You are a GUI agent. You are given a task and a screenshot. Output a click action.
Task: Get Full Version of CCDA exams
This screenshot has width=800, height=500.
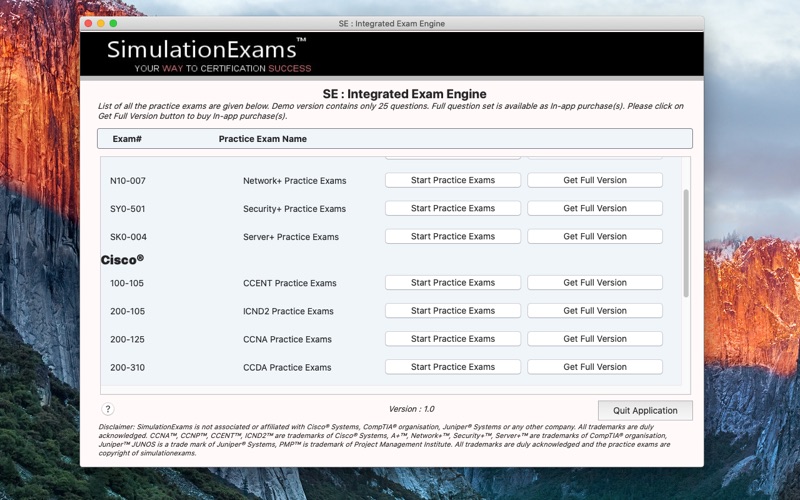click(595, 367)
